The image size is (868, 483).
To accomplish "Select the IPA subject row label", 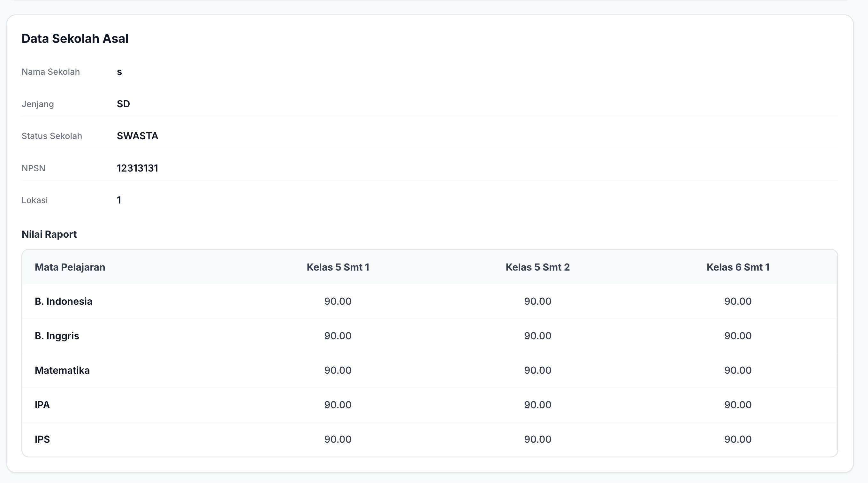I will click(x=42, y=405).
